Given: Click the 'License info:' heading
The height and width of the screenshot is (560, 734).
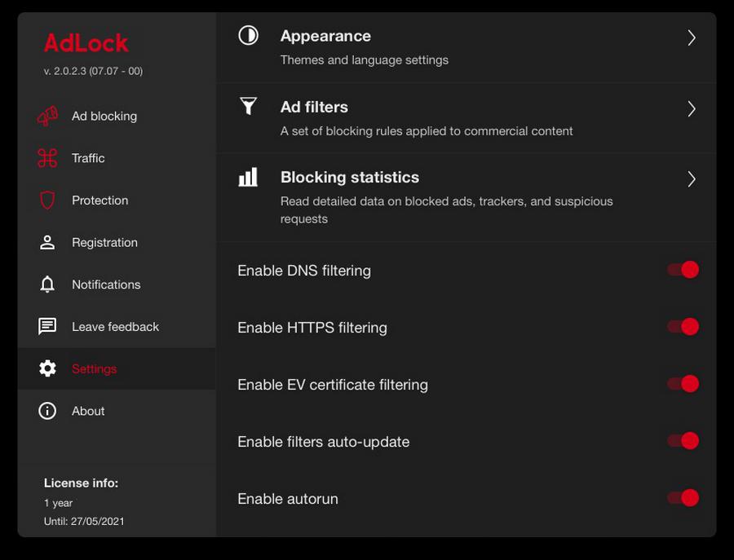Looking at the screenshot, I should [x=81, y=483].
